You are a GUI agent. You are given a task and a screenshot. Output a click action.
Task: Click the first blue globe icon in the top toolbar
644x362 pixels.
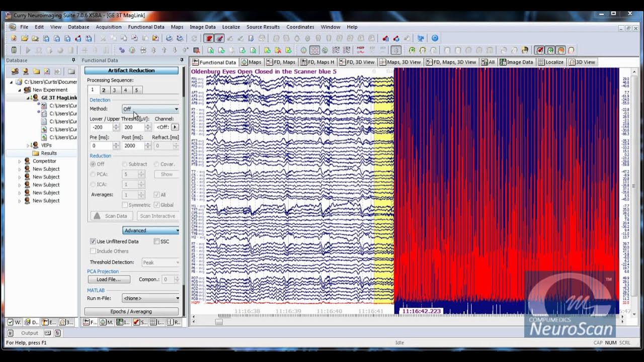click(x=169, y=38)
